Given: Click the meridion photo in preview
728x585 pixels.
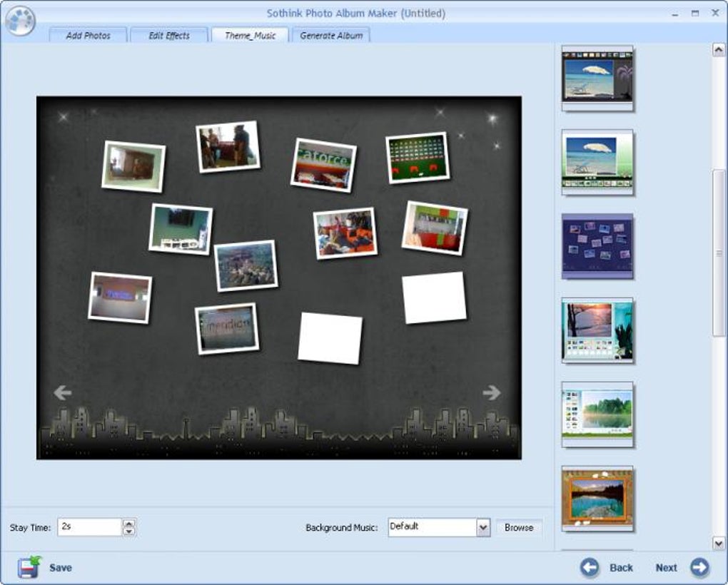Looking at the screenshot, I should click(227, 328).
